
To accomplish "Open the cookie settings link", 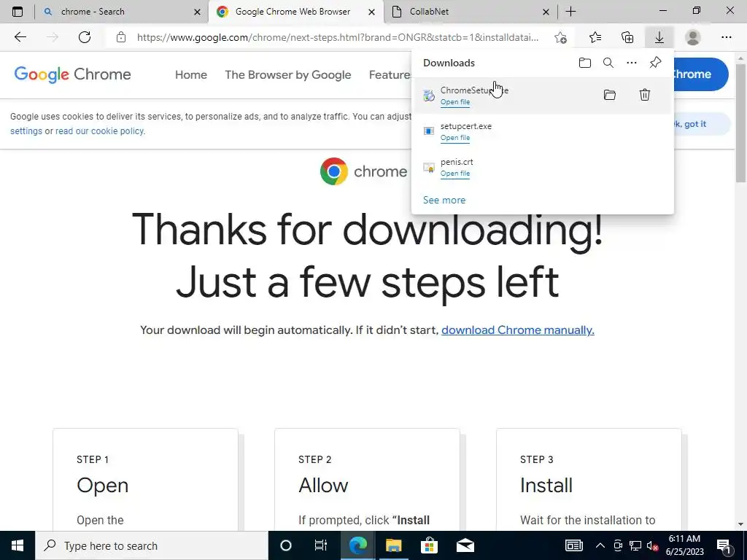I will click(x=26, y=131).
